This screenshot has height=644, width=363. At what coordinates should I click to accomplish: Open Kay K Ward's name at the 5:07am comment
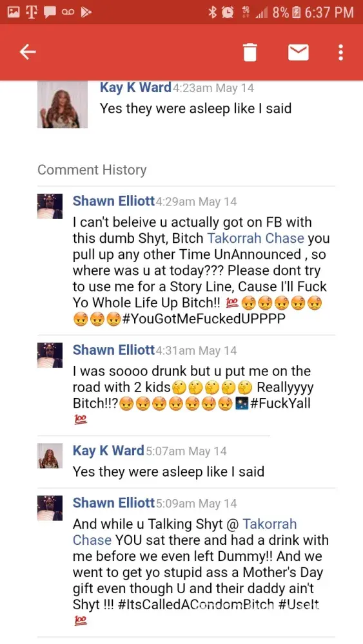pos(108,451)
